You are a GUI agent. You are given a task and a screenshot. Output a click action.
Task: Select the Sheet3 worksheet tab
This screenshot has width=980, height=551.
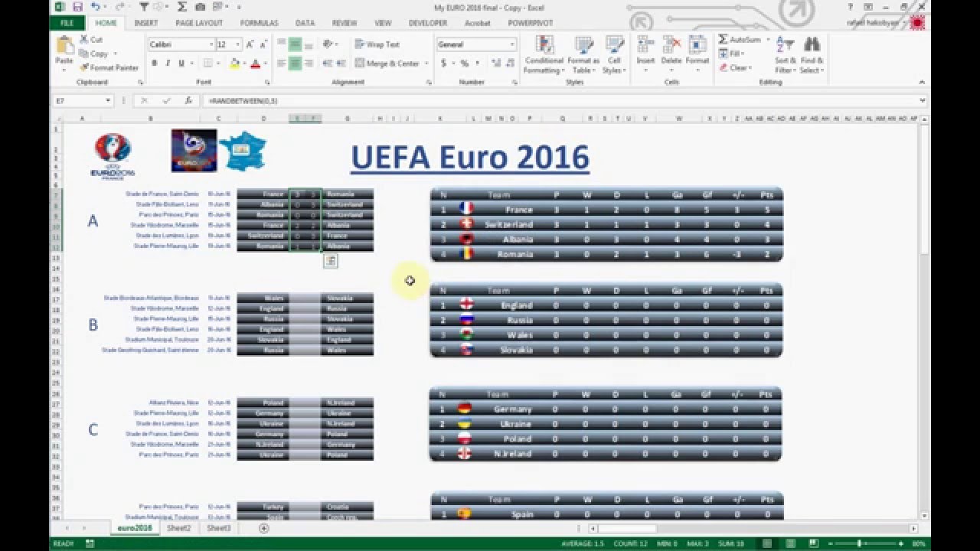219,528
